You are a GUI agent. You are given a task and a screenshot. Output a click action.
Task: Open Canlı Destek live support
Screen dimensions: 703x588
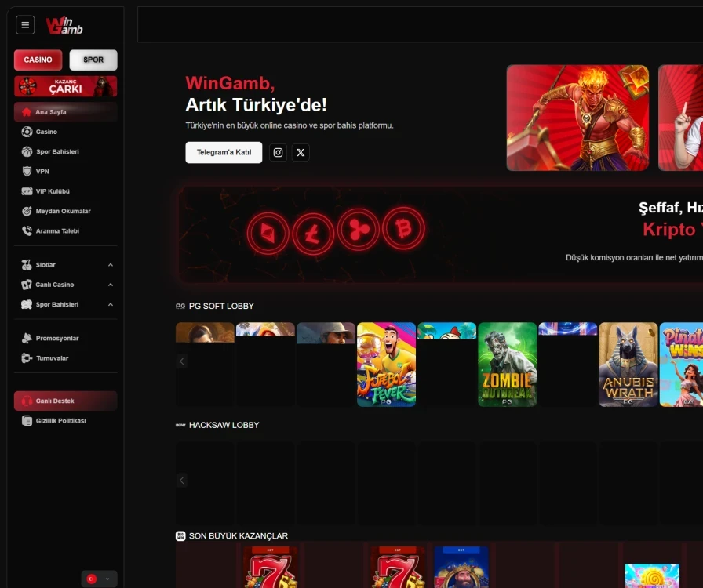[65, 401]
